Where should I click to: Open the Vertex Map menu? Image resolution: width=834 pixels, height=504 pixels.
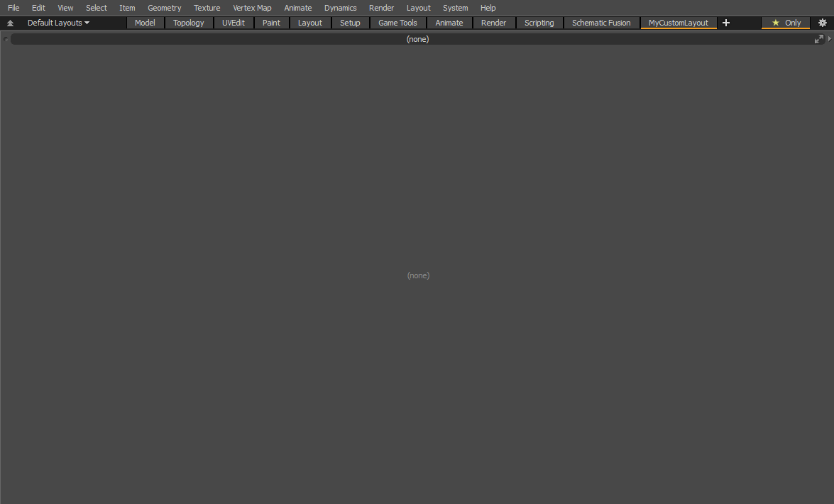[x=252, y=8]
